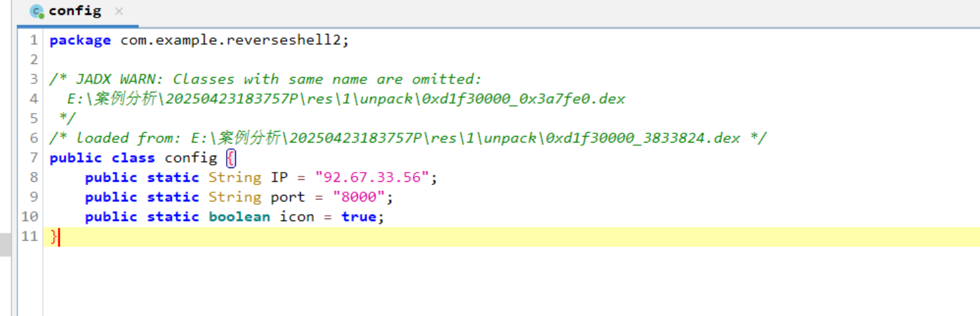Click the class icon on config tab
This screenshot has width=980, height=316.
(37, 12)
